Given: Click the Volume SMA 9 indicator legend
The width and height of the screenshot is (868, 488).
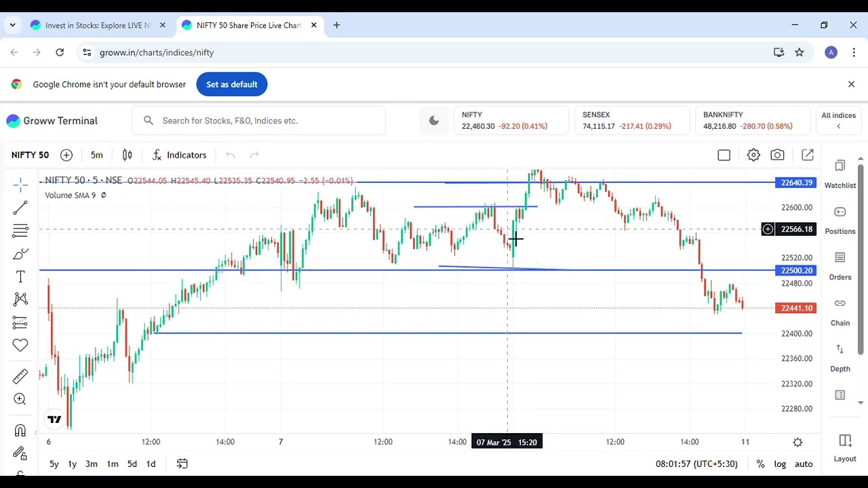Looking at the screenshot, I should click(71, 195).
